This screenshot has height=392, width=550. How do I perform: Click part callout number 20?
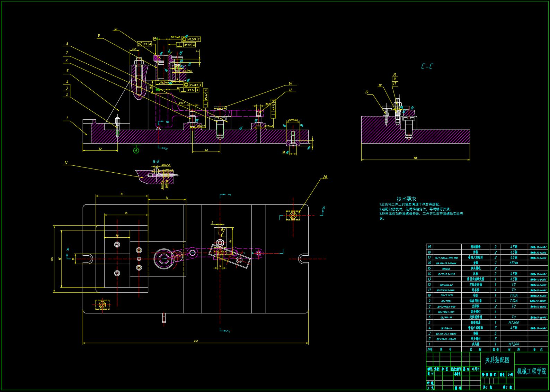point(325,177)
